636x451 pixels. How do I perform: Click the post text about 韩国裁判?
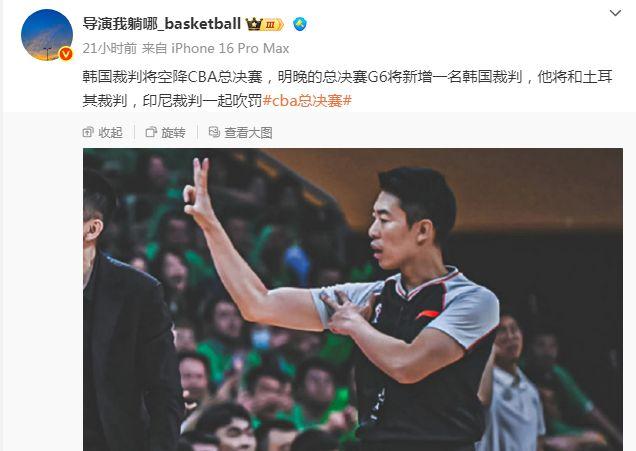click(x=348, y=88)
